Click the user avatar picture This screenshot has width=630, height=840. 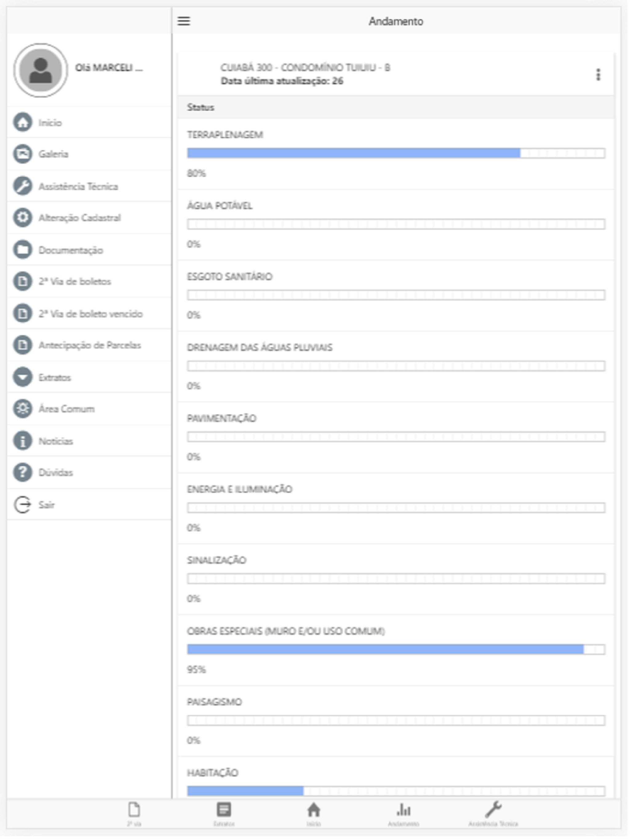(41, 70)
